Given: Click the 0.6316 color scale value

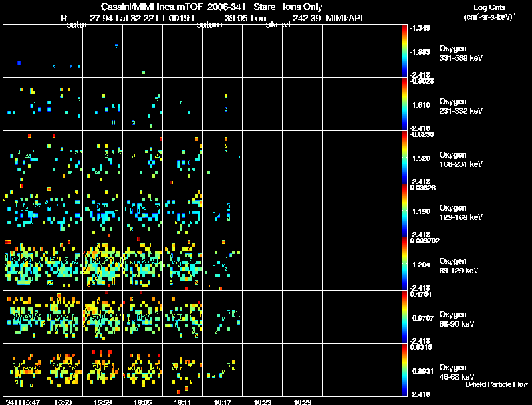Looking at the screenshot, I should (x=421, y=347).
